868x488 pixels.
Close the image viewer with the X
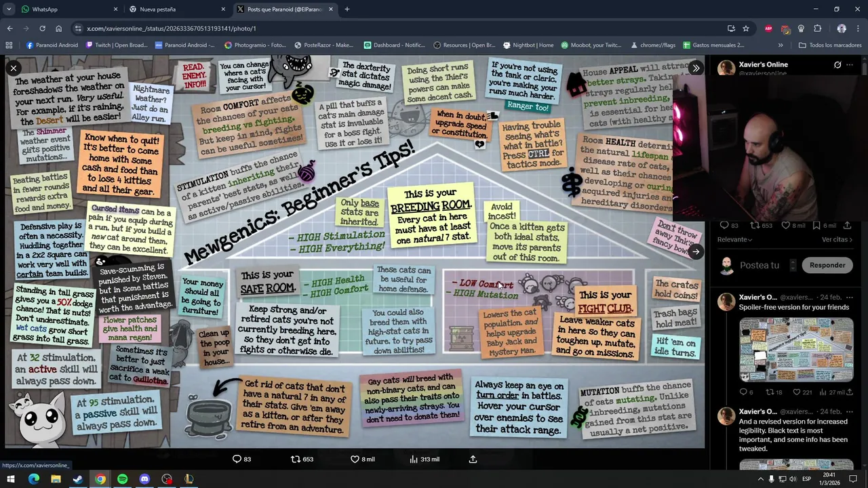click(x=13, y=68)
